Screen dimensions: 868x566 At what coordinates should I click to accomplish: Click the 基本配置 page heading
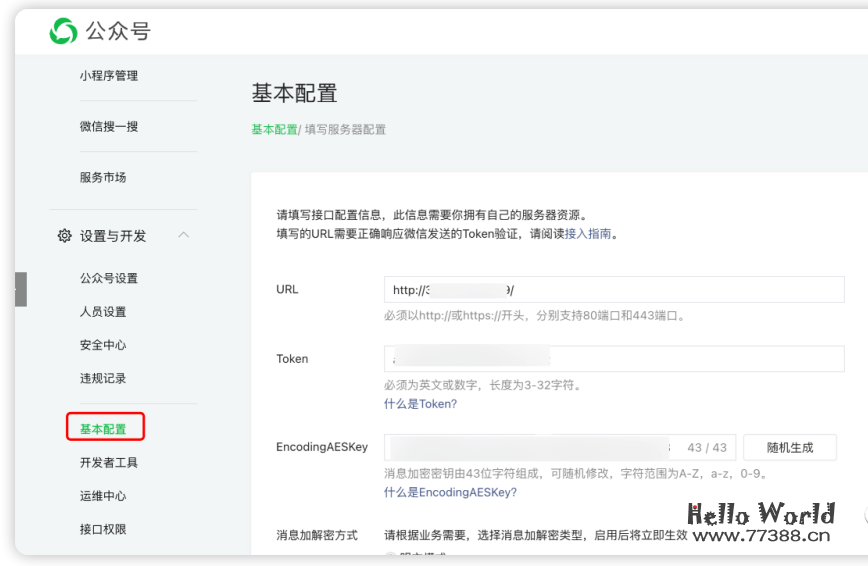point(294,93)
